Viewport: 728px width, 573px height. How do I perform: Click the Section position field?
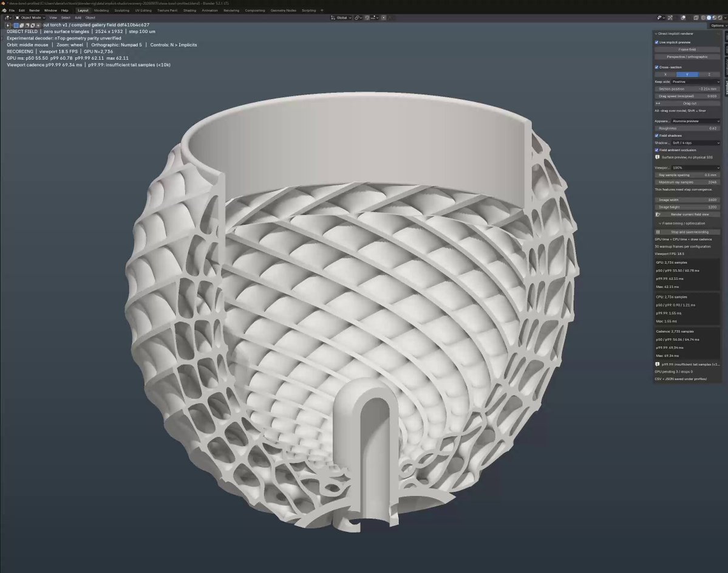click(687, 89)
